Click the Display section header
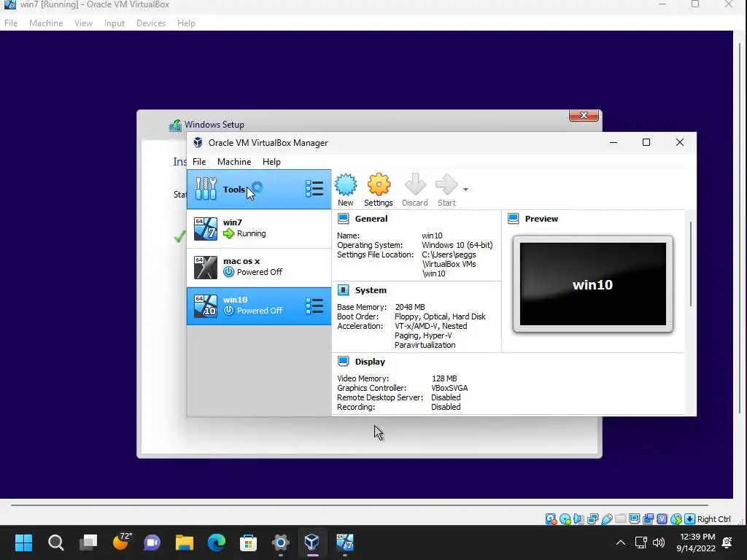Viewport: 747px width, 560px height. [x=370, y=362]
